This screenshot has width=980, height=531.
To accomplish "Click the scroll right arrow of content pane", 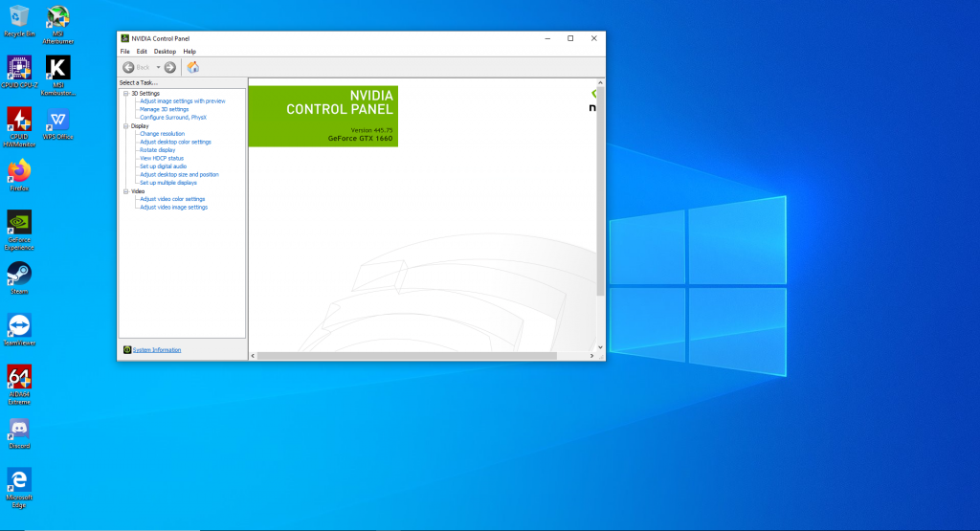I will (x=591, y=356).
